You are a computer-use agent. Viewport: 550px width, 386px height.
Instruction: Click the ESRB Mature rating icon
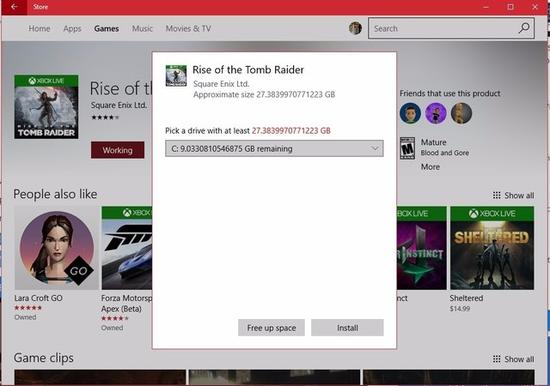[407, 148]
